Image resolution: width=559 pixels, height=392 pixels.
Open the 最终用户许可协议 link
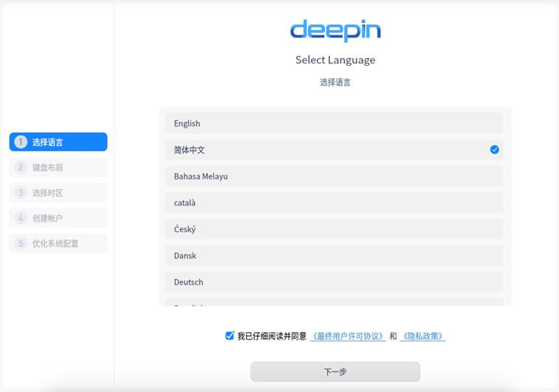click(348, 336)
